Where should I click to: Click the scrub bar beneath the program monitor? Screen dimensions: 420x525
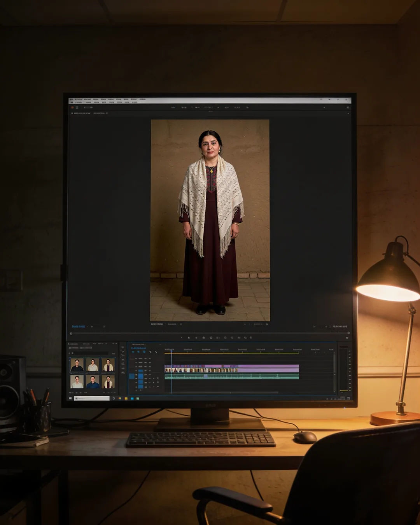tap(209, 333)
